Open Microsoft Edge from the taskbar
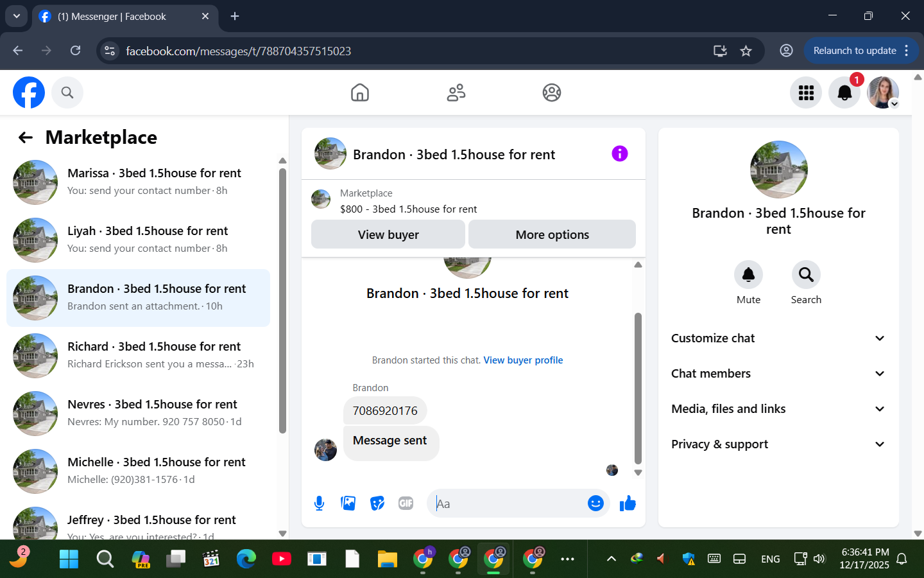 tap(246, 559)
